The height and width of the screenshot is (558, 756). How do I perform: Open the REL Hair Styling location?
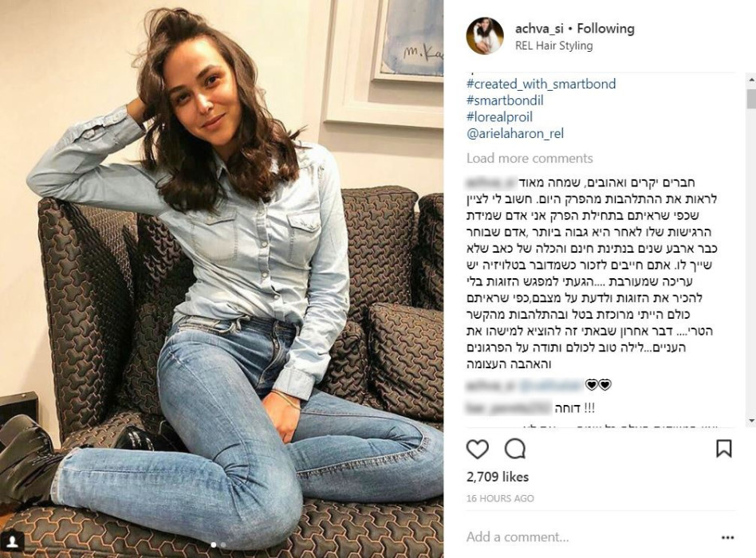click(554, 45)
